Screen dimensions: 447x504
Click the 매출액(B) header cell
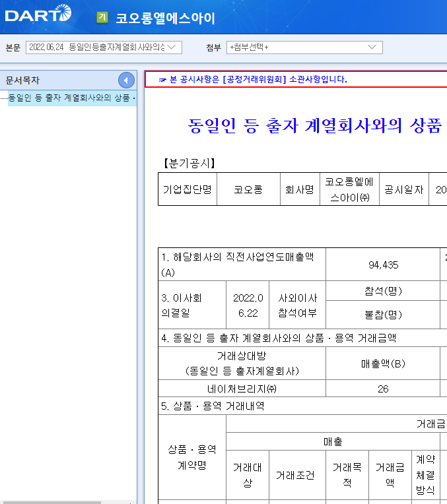(x=383, y=363)
